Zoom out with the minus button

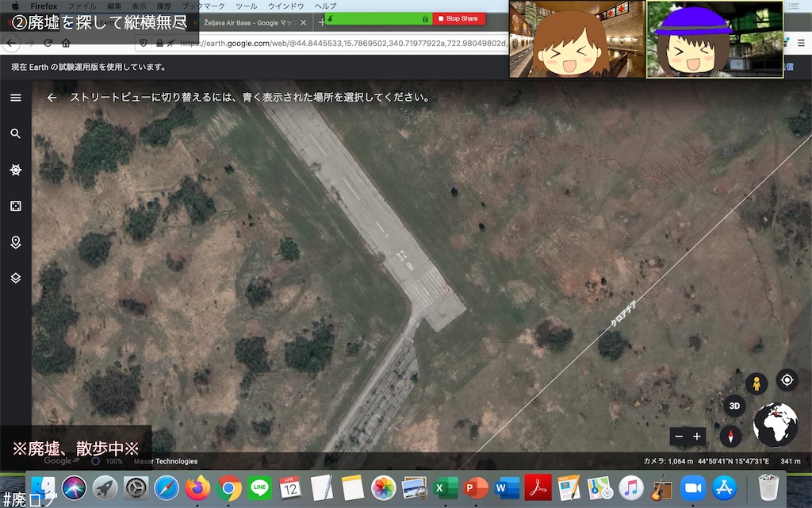(x=679, y=437)
